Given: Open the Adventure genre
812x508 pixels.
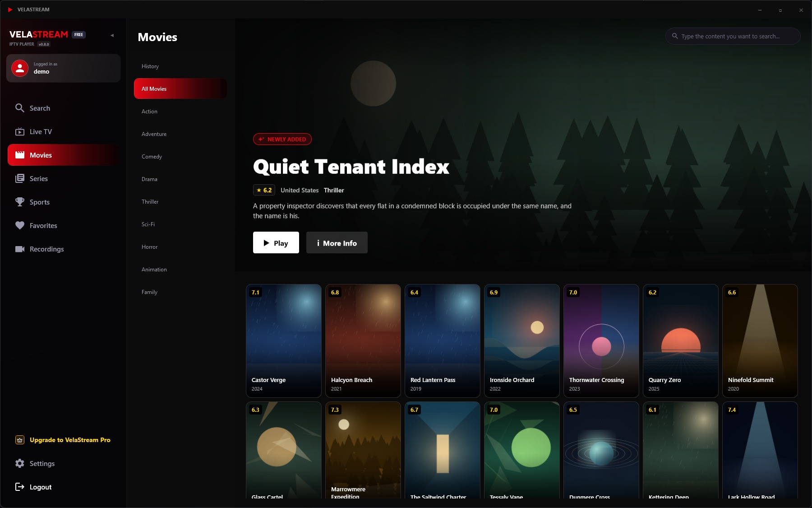Looking at the screenshot, I should [x=180, y=134].
